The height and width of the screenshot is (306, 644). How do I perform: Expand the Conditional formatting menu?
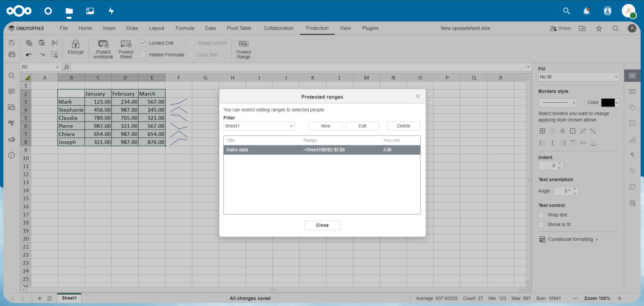tap(570, 239)
